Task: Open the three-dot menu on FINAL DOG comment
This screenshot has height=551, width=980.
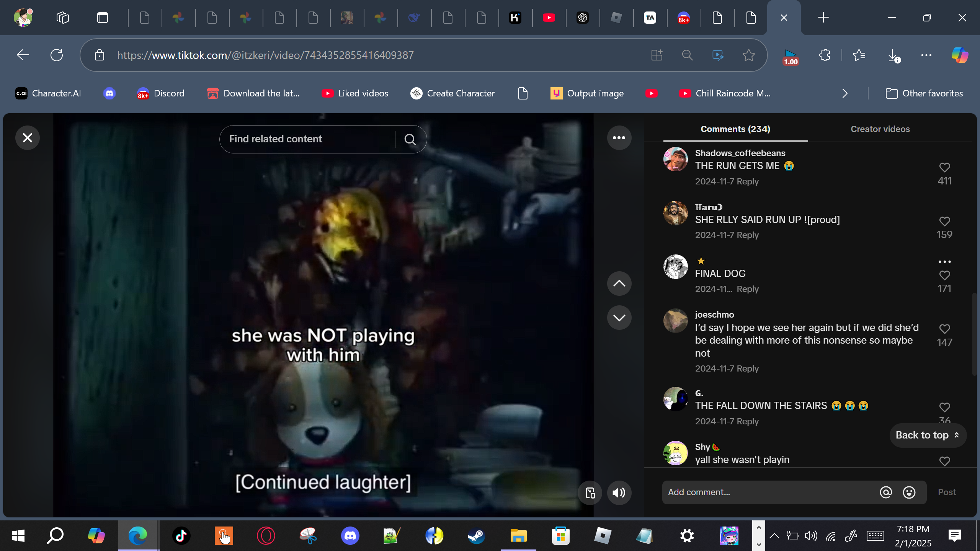Action: [944, 262]
